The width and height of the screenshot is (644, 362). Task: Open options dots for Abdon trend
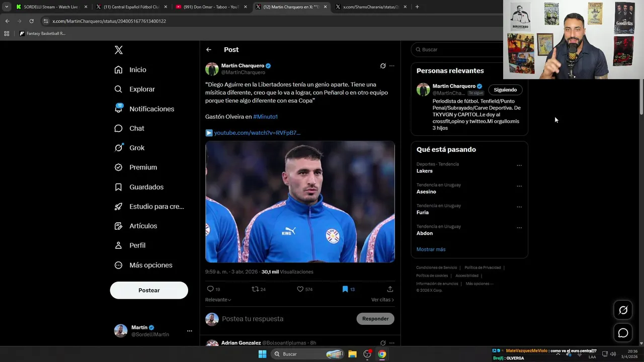pos(519,228)
